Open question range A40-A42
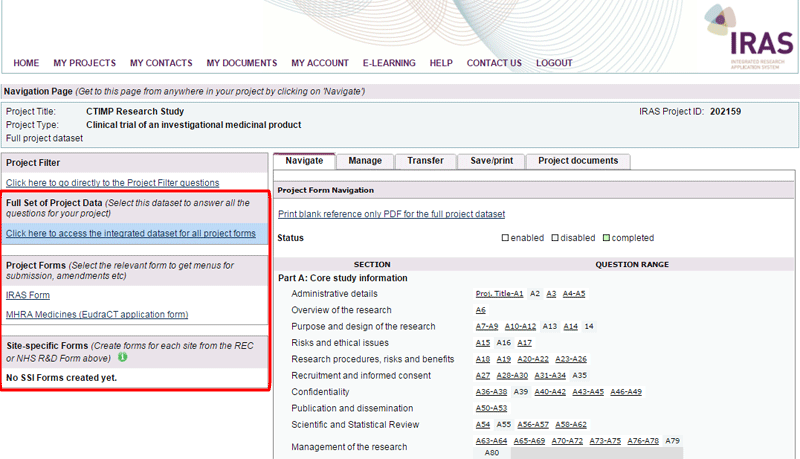 550,392
